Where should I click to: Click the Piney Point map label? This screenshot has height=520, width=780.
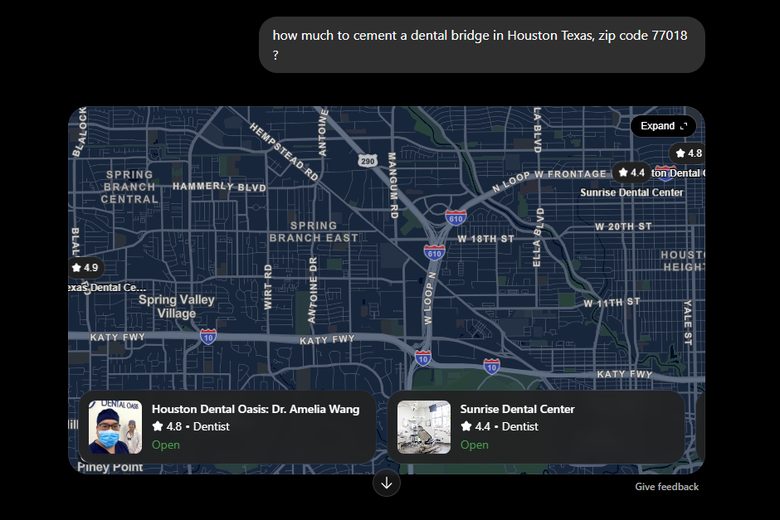110,467
